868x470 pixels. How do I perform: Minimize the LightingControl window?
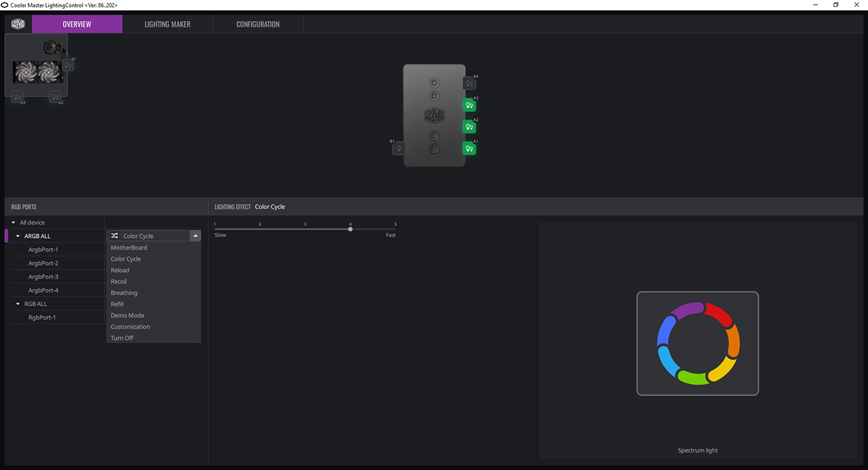(x=814, y=5)
